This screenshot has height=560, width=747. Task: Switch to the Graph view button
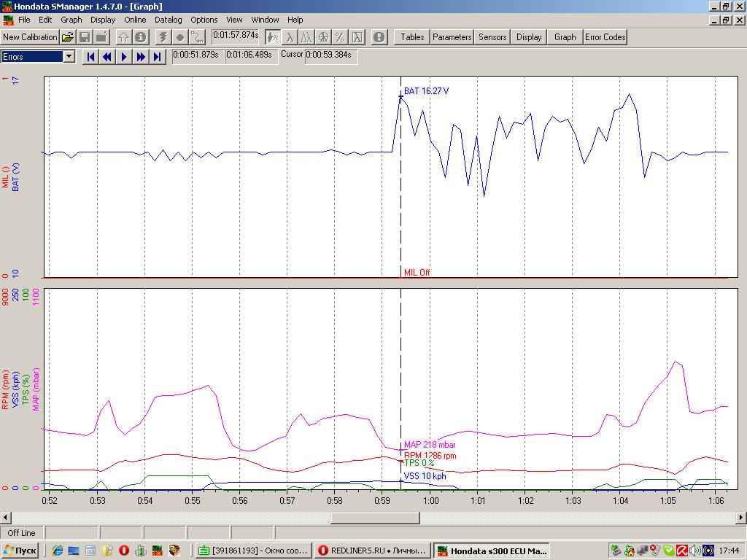click(x=565, y=37)
